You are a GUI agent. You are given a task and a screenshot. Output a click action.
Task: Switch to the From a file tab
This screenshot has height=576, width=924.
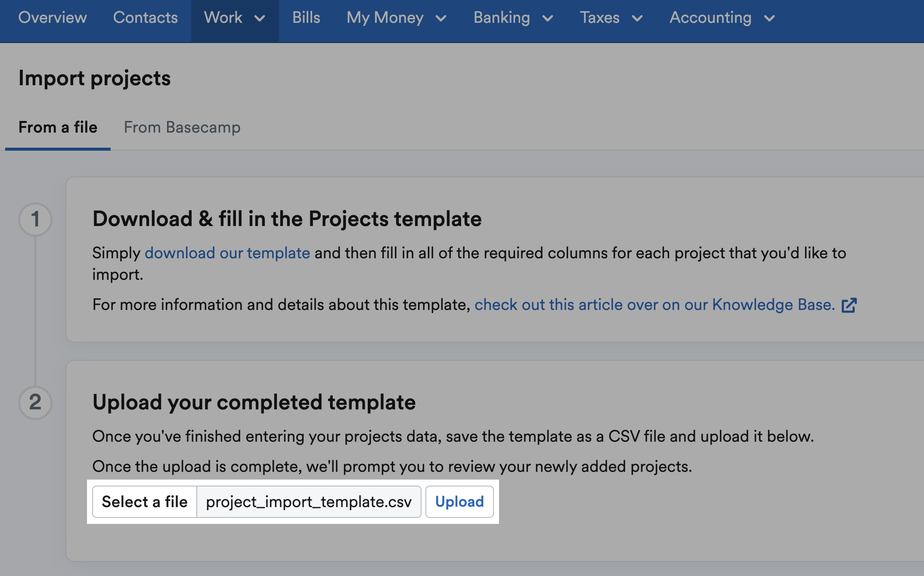click(x=58, y=127)
